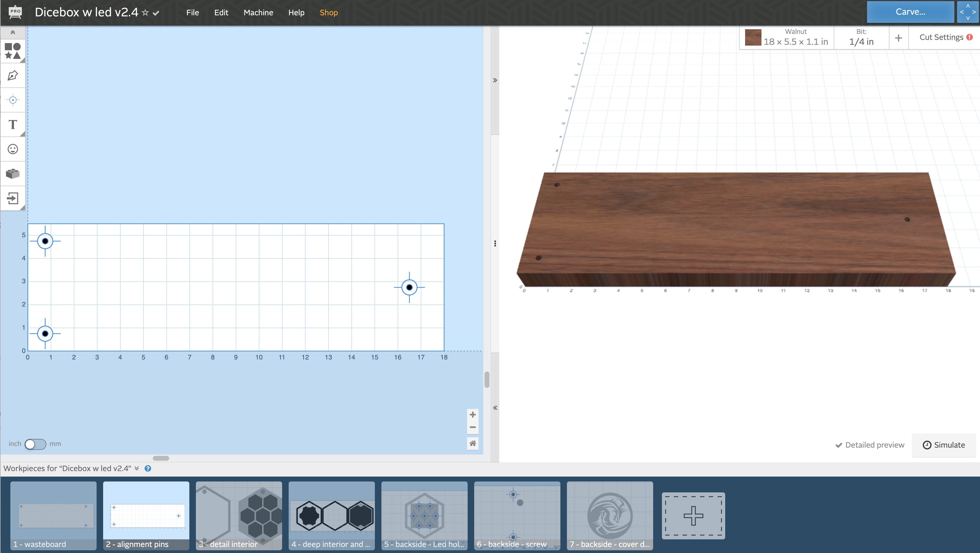Reset view with home icon
Viewport: 980px width, 553px height.
click(473, 443)
